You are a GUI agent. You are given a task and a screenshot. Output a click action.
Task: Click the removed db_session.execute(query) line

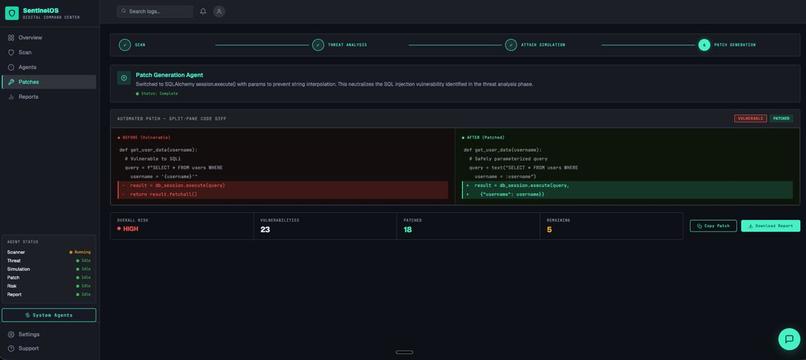tap(283, 185)
